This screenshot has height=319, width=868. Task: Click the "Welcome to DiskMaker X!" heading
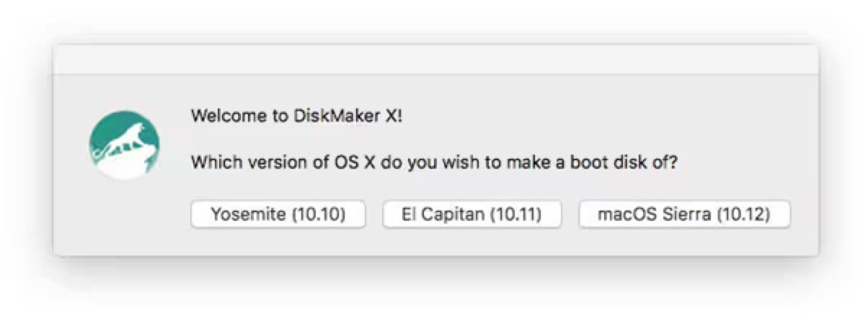(296, 116)
